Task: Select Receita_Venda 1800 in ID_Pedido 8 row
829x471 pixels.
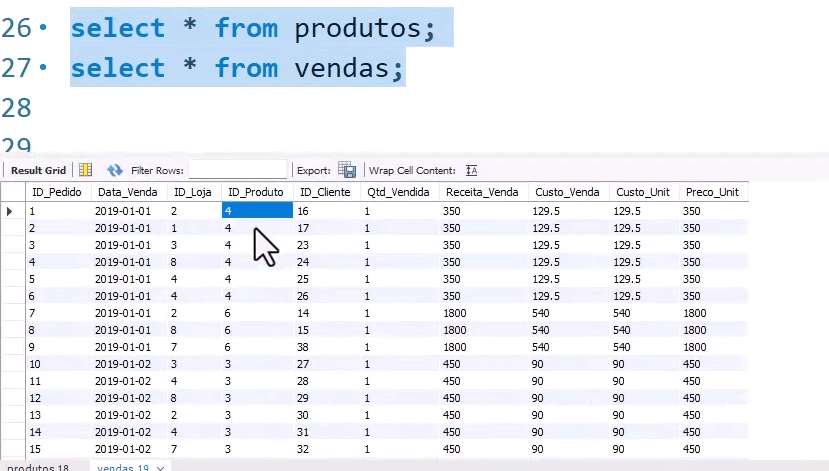Action: coord(483,330)
